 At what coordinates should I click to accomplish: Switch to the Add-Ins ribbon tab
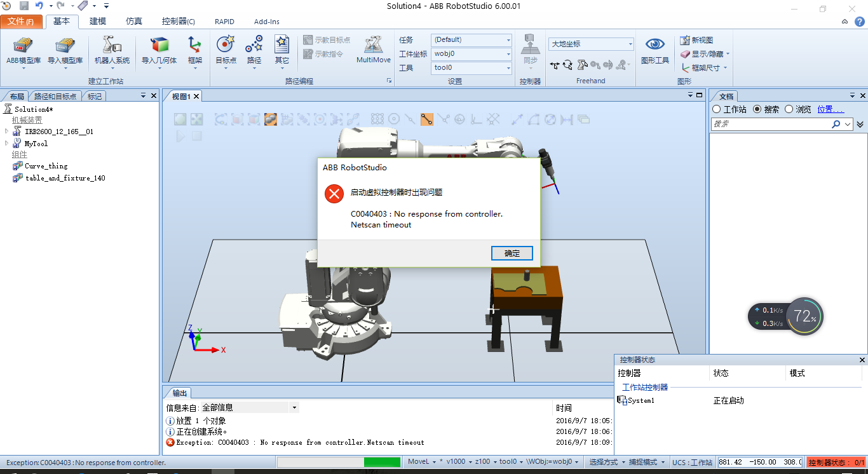click(x=267, y=21)
